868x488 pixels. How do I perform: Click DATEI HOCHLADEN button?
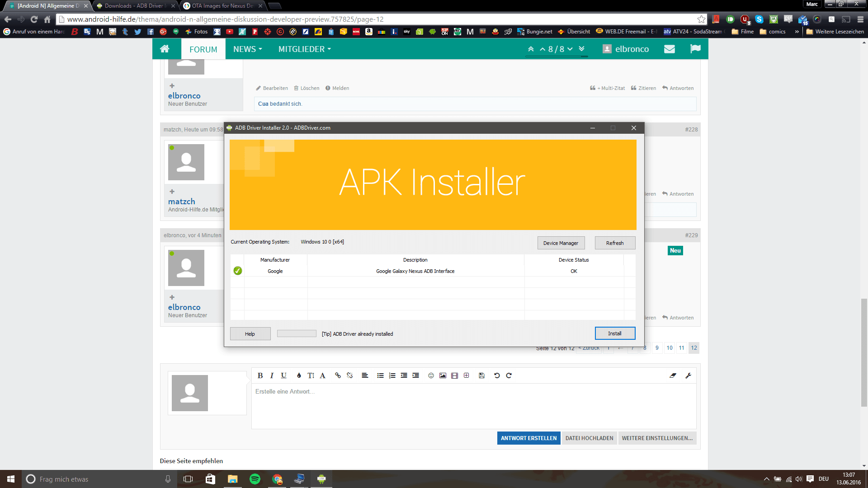click(589, 438)
